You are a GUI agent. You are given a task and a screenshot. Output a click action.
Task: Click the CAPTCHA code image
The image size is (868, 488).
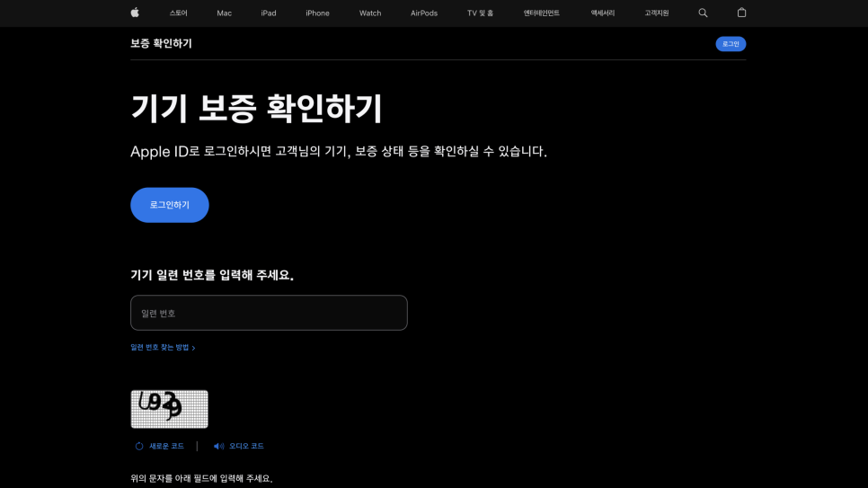pyautogui.click(x=170, y=409)
